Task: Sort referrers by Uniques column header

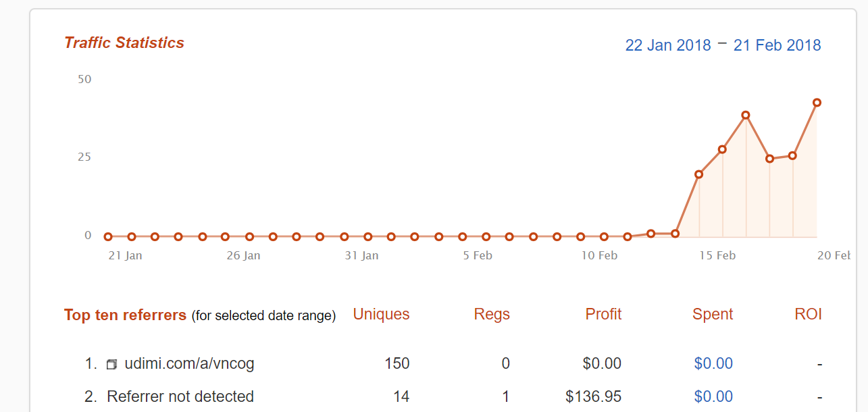Action: click(x=381, y=314)
